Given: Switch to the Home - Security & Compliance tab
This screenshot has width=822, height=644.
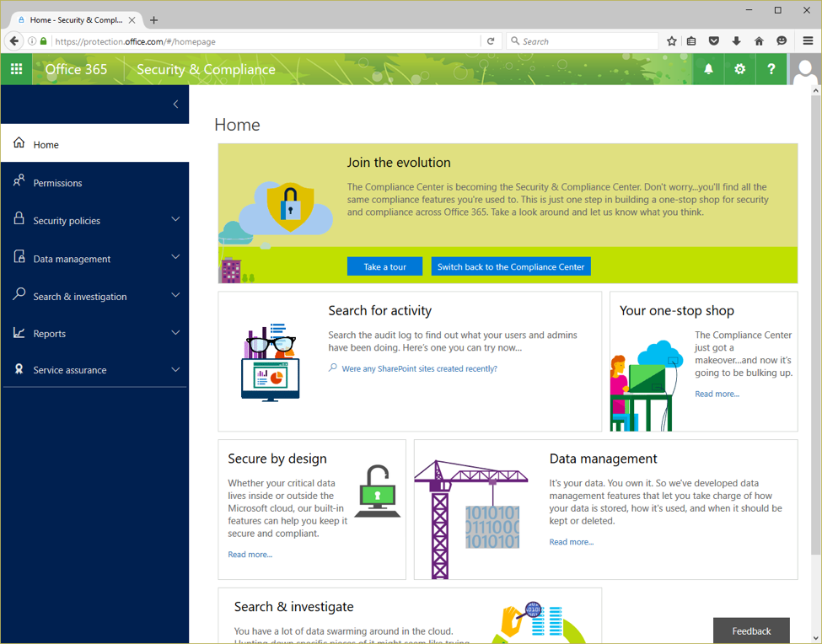Looking at the screenshot, I should click(76, 20).
